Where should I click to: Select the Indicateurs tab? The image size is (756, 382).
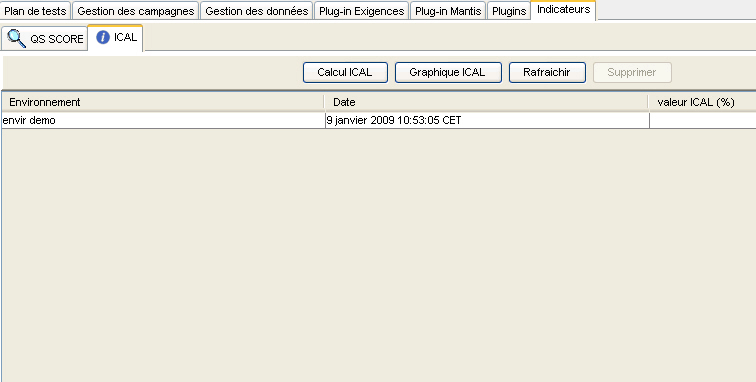(x=563, y=10)
